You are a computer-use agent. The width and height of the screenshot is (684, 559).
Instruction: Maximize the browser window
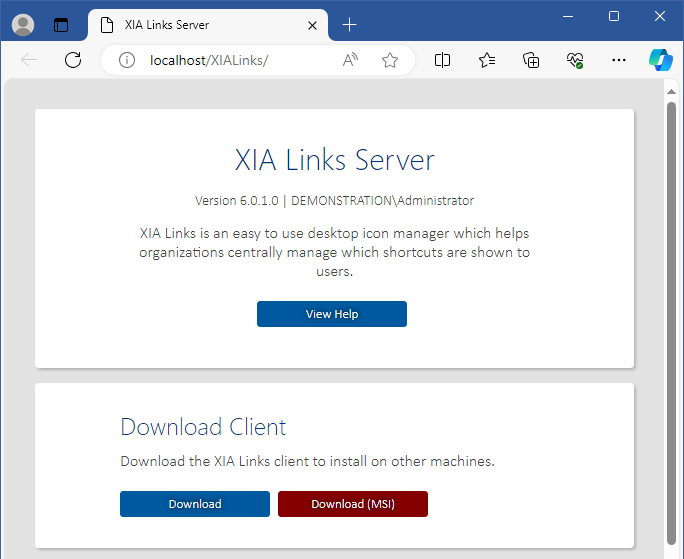613,17
